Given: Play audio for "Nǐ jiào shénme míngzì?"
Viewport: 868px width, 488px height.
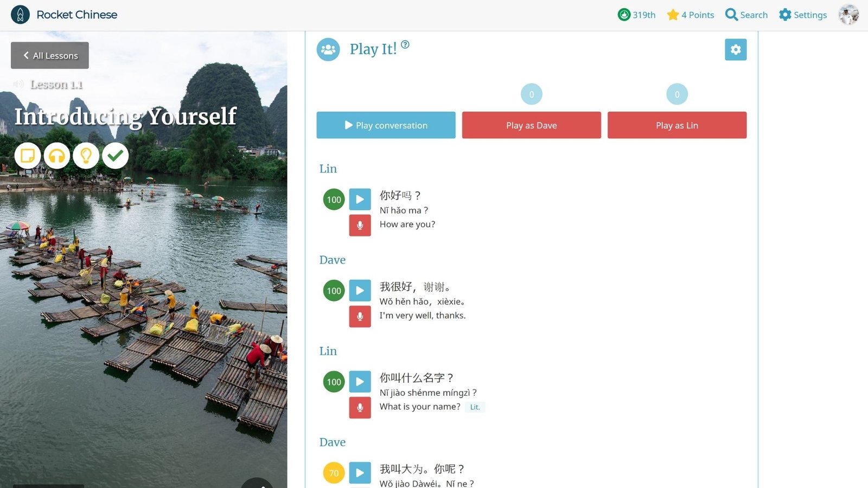Looking at the screenshot, I should (360, 382).
